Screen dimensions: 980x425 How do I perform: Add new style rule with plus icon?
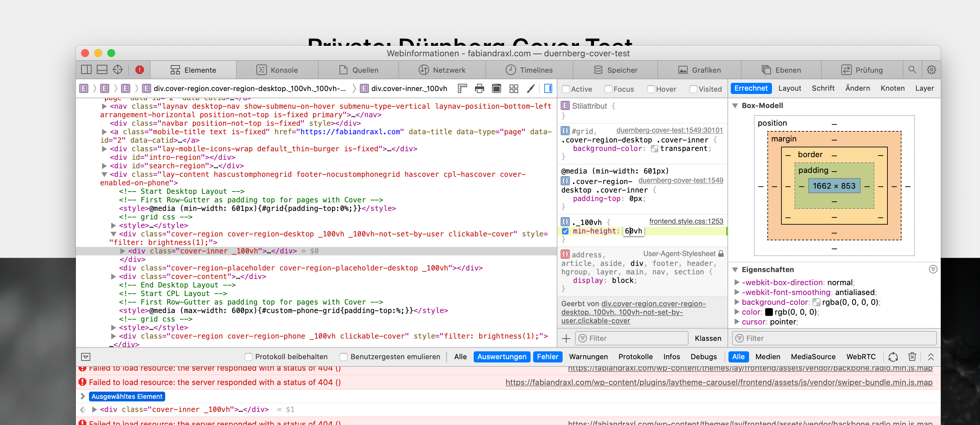click(x=566, y=338)
